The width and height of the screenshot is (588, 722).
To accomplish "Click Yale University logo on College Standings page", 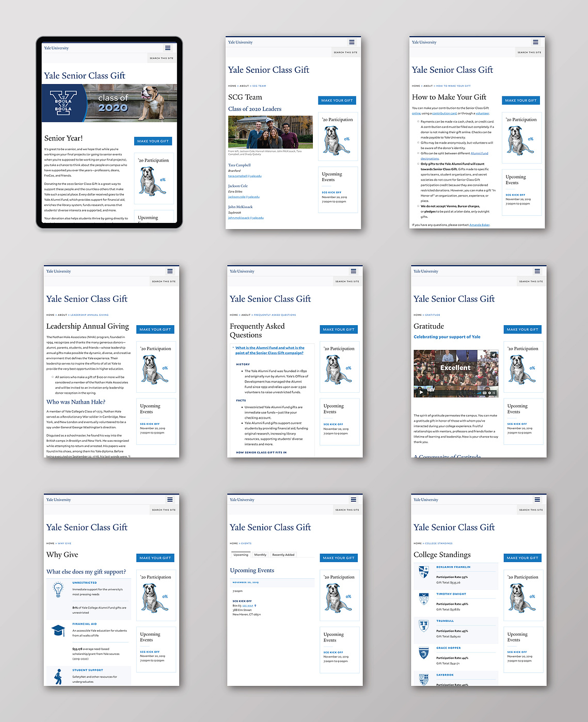I will 426,500.
